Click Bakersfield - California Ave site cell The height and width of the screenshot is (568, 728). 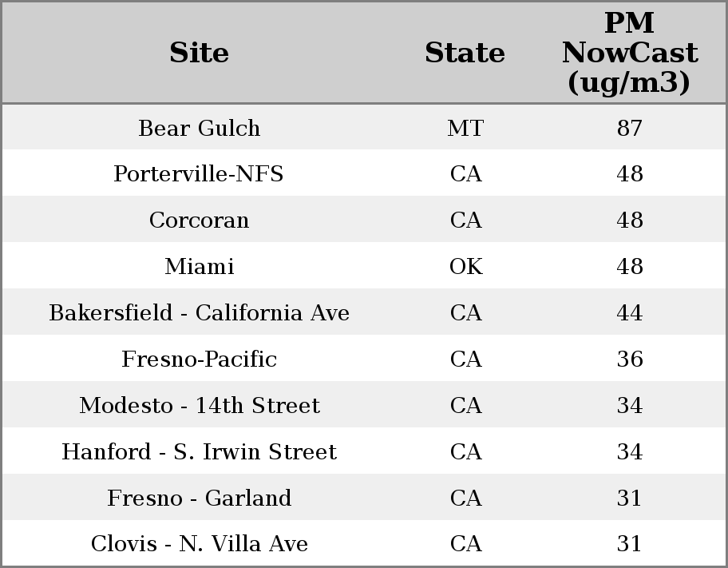(x=199, y=313)
